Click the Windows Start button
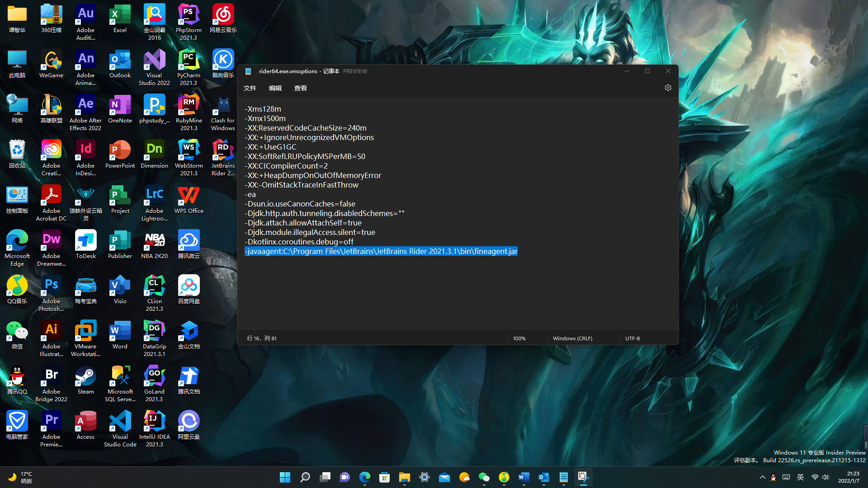This screenshot has width=868, height=488. (285, 477)
